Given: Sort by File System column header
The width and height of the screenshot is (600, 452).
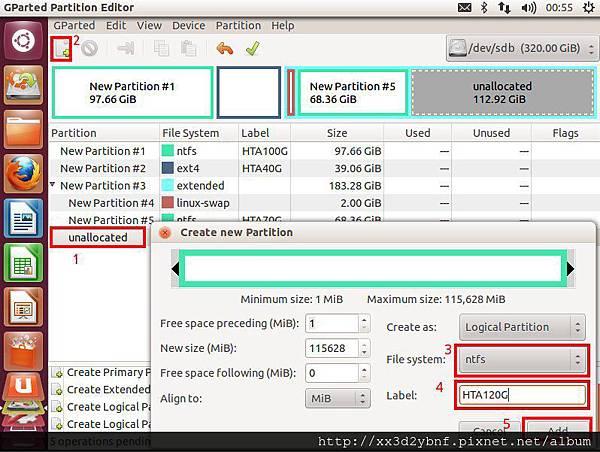Looking at the screenshot, I should point(199,133).
